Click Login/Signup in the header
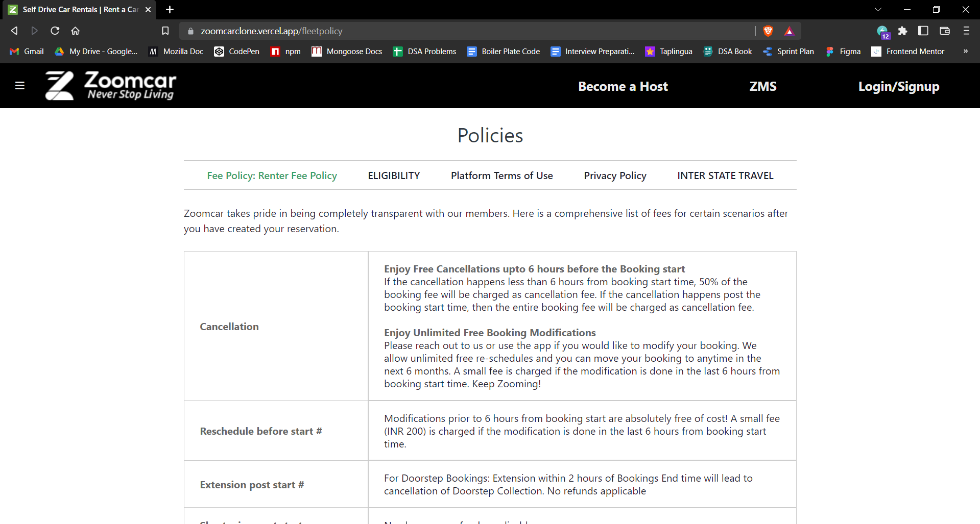The width and height of the screenshot is (980, 524). (899, 87)
